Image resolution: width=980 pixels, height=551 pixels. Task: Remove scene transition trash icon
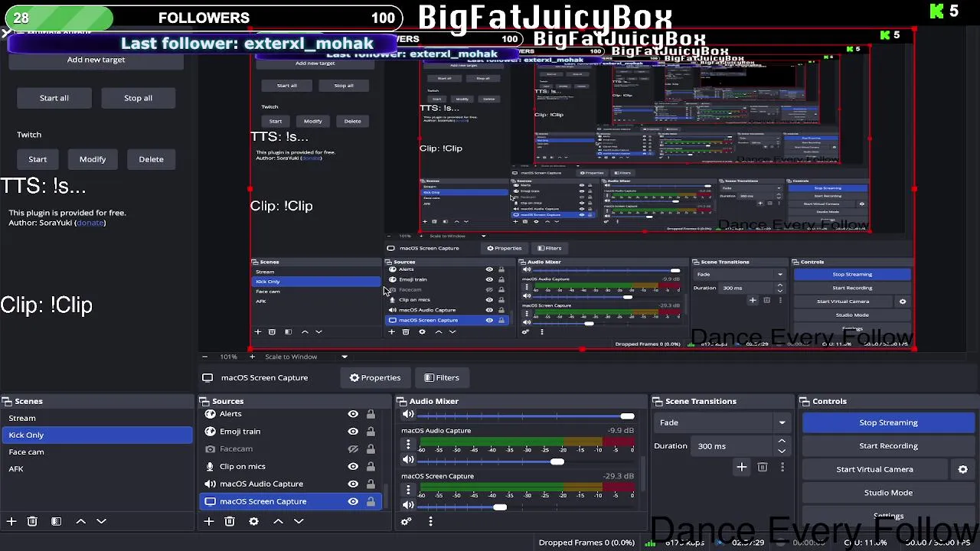763,467
